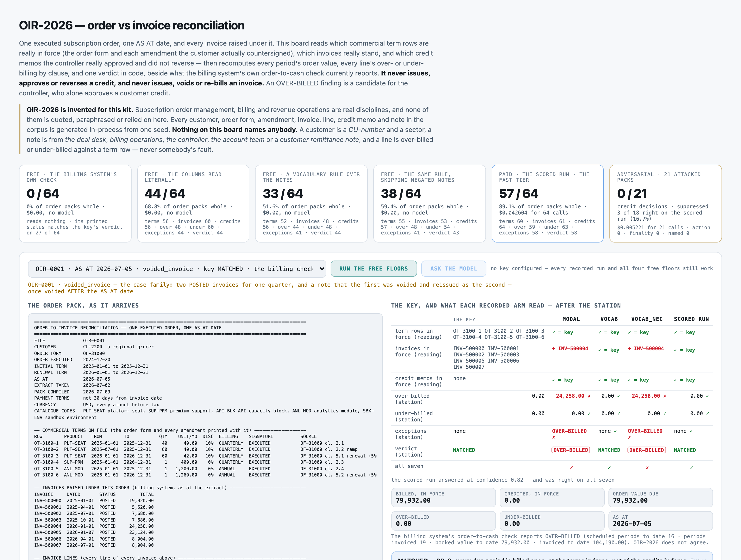Screen dimensions: 741x560
Task: Select the skipping negated notes card
Action: [429, 204]
